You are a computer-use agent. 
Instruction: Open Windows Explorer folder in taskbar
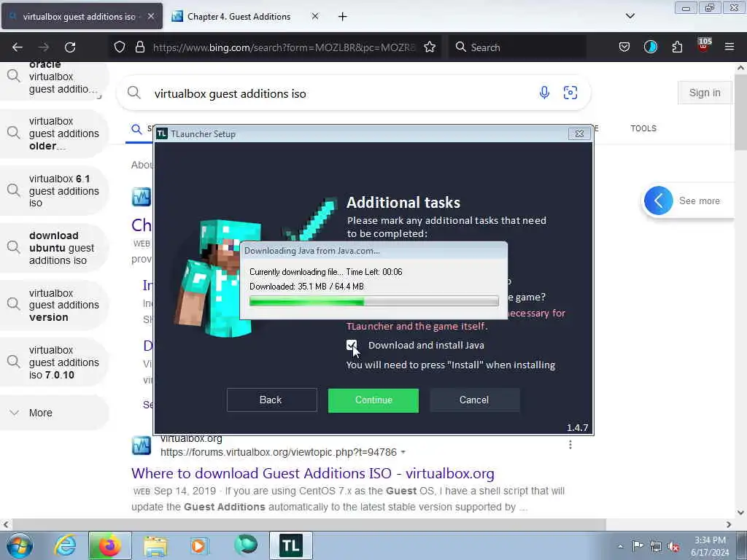[x=155, y=545]
